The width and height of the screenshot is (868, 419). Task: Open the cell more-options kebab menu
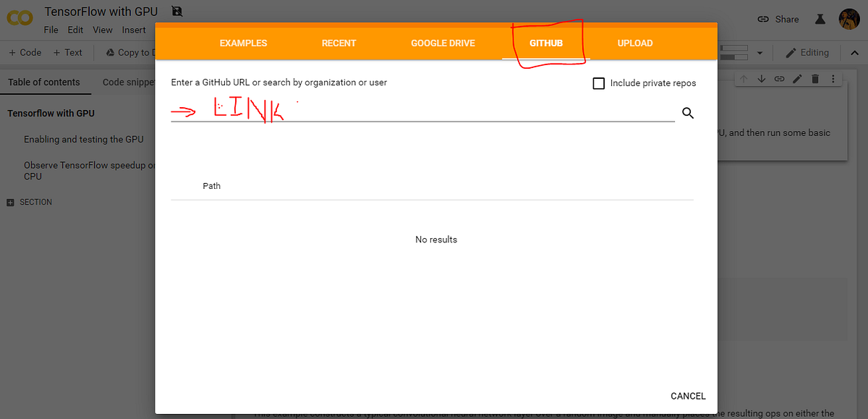(x=833, y=79)
